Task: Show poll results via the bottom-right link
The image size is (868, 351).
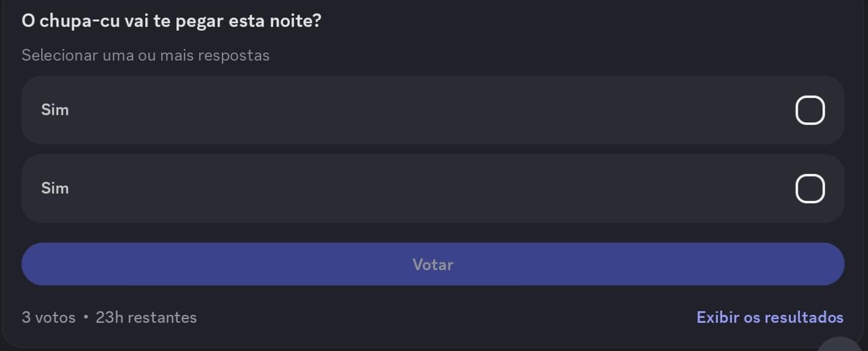Action: pos(769,317)
